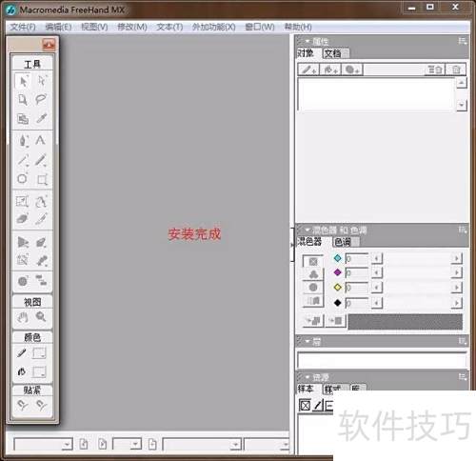Choose the both selector in Swatches panel
The image size is (476, 461).
(x=328, y=406)
